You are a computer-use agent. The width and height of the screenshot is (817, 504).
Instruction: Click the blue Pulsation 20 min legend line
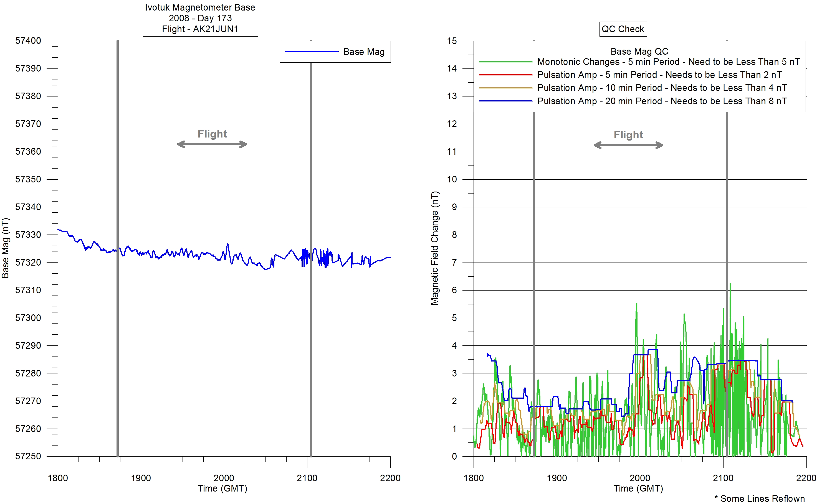(x=505, y=101)
